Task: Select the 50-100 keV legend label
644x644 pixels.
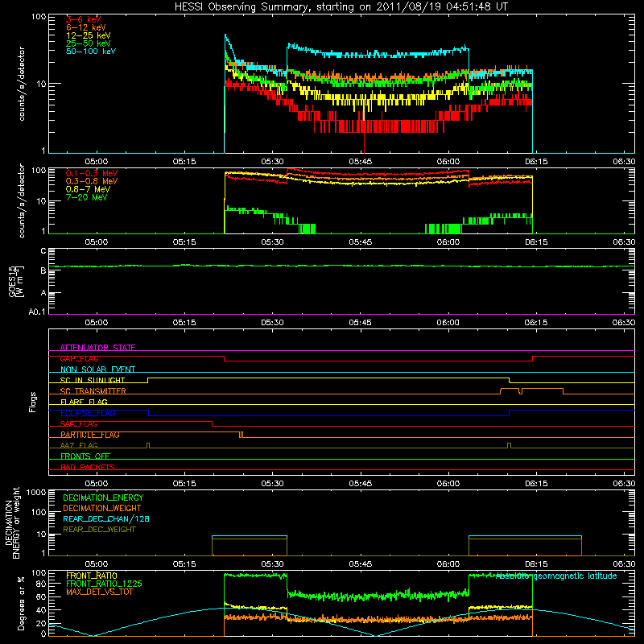Action: (x=91, y=52)
